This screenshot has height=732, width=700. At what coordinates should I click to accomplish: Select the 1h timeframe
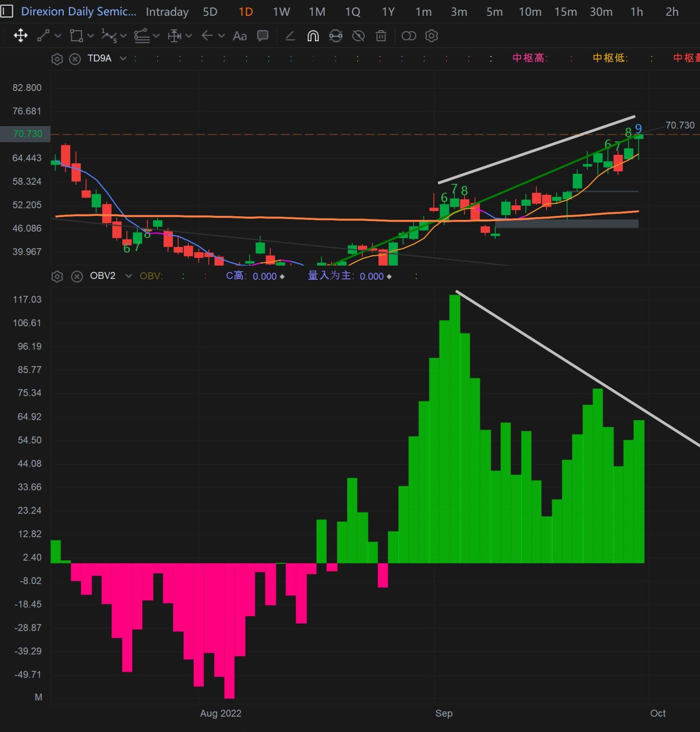pos(637,12)
